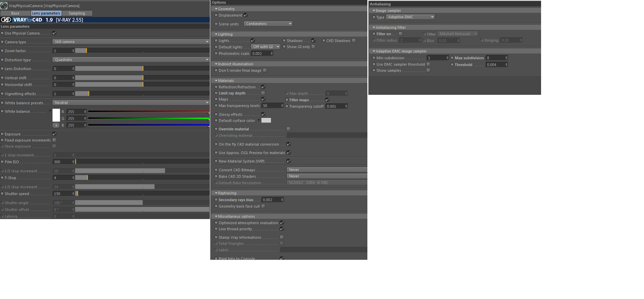
Task: Expand the White balance color triangle
Action: click(x=50, y=111)
